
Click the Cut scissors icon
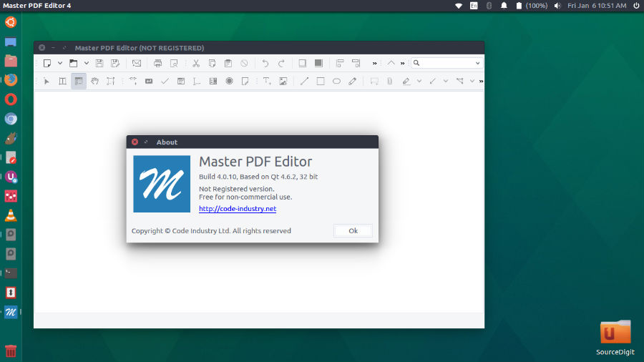coord(196,63)
